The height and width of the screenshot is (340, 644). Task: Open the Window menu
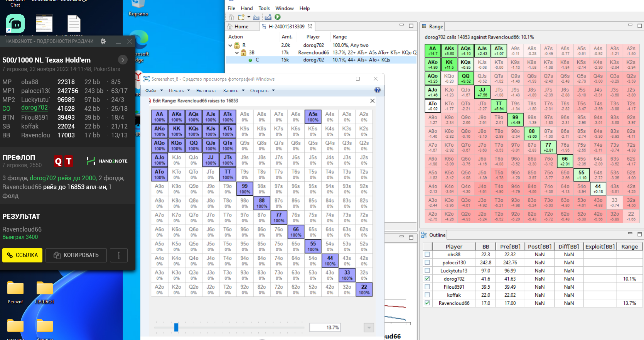pos(285,8)
